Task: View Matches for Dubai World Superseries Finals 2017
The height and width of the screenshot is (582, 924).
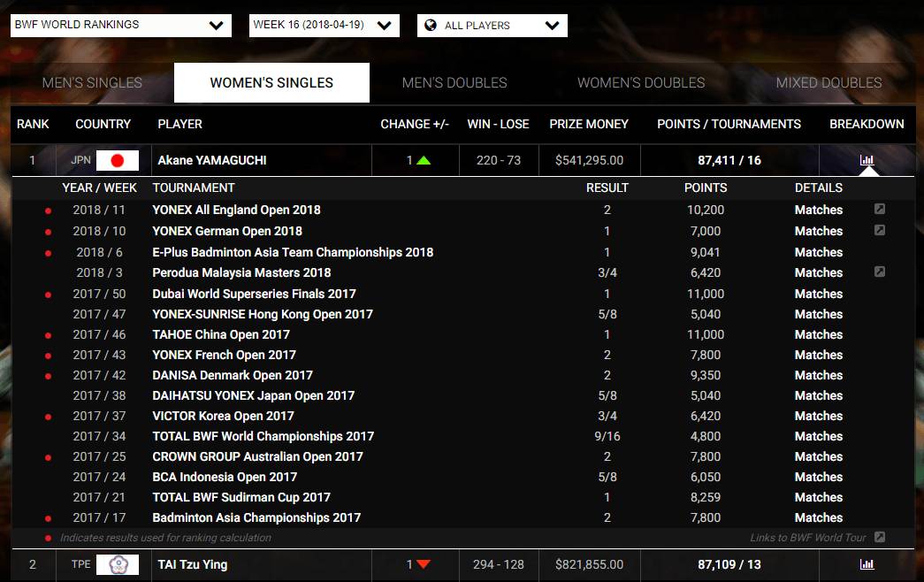Action: [819, 294]
